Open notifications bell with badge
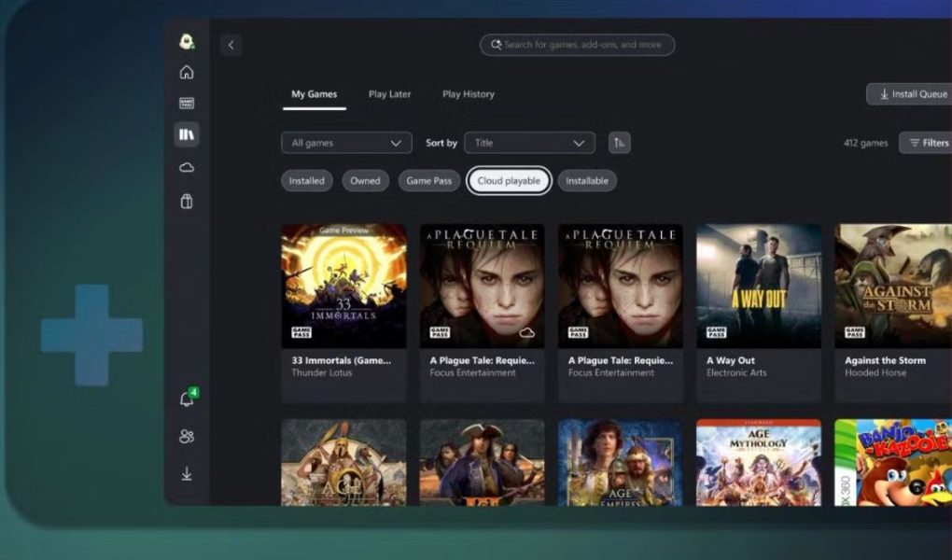Image resolution: width=952 pixels, height=560 pixels. 187,399
